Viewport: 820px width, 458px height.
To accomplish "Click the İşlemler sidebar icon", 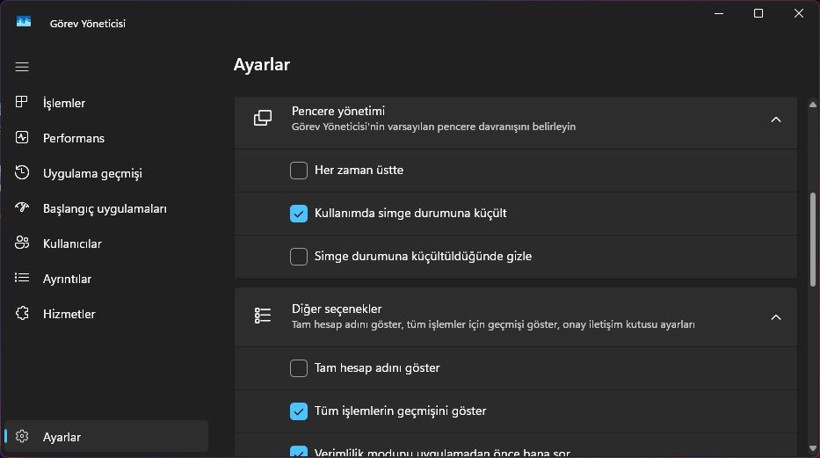I will tap(21, 102).
